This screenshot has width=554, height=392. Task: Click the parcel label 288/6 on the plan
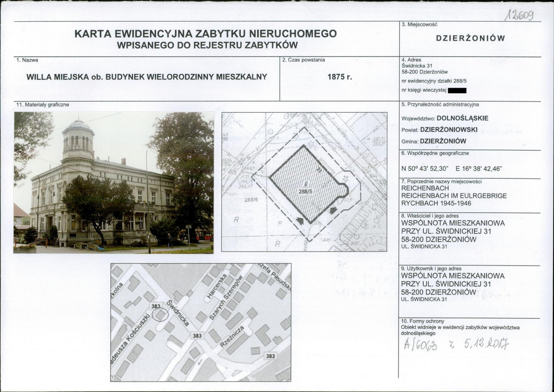pyautogui.click(x=251, y=200)
